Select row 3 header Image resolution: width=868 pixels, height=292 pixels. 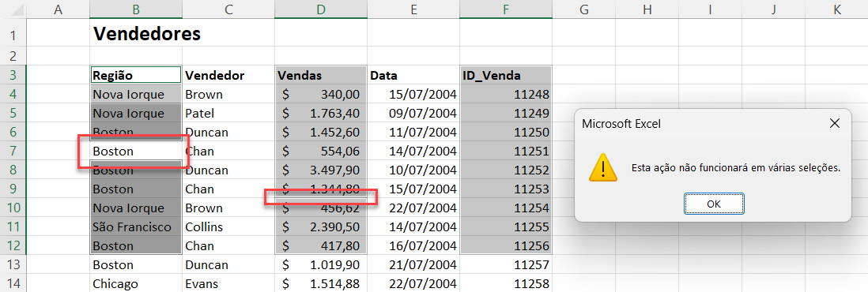pos(13,75)
